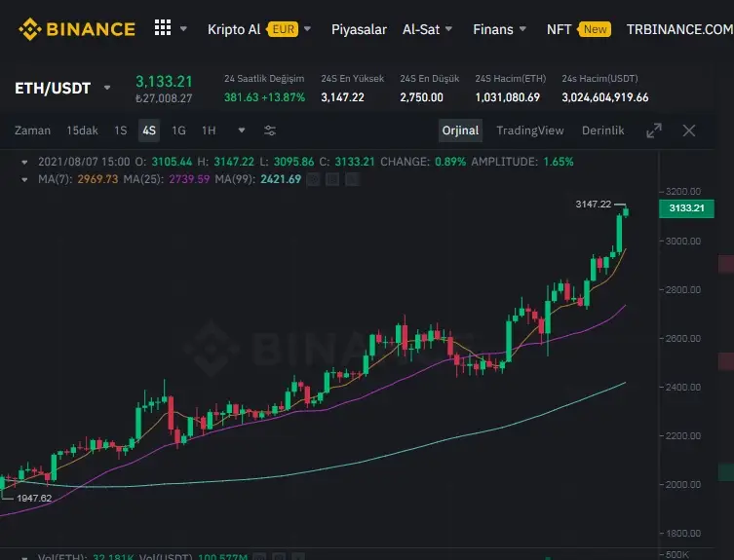Switch to TradingView chart
This screenshot has width=734, height=560.
[x=530, y=131]
